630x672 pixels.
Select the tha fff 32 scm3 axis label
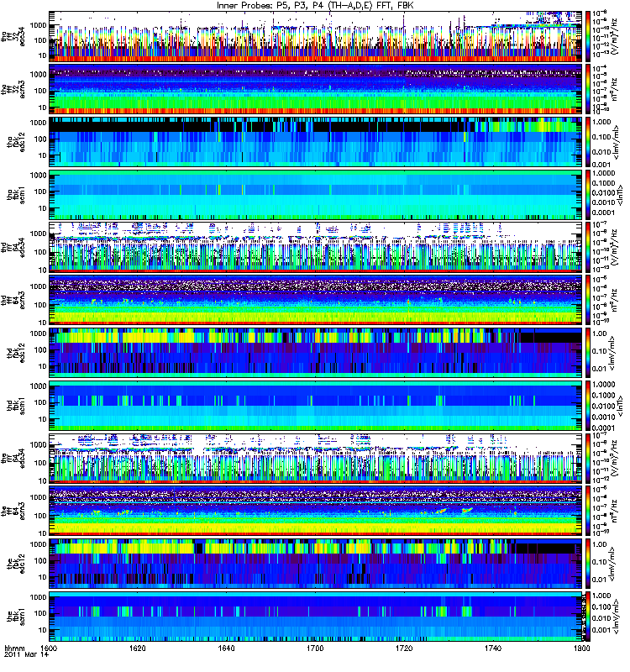pos(13,90)
